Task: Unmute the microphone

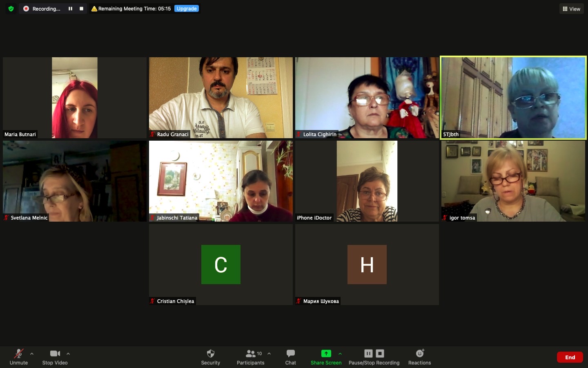Action: [x=19, y=354]
